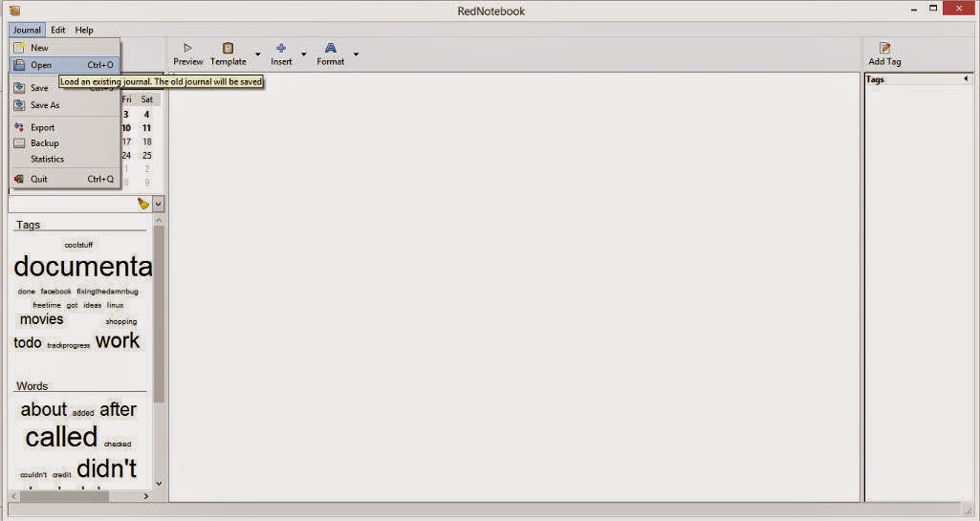Viewport: 980px width, 521px height.
Task: Open the Format dropdown arrow
Action: coord(357,54)
